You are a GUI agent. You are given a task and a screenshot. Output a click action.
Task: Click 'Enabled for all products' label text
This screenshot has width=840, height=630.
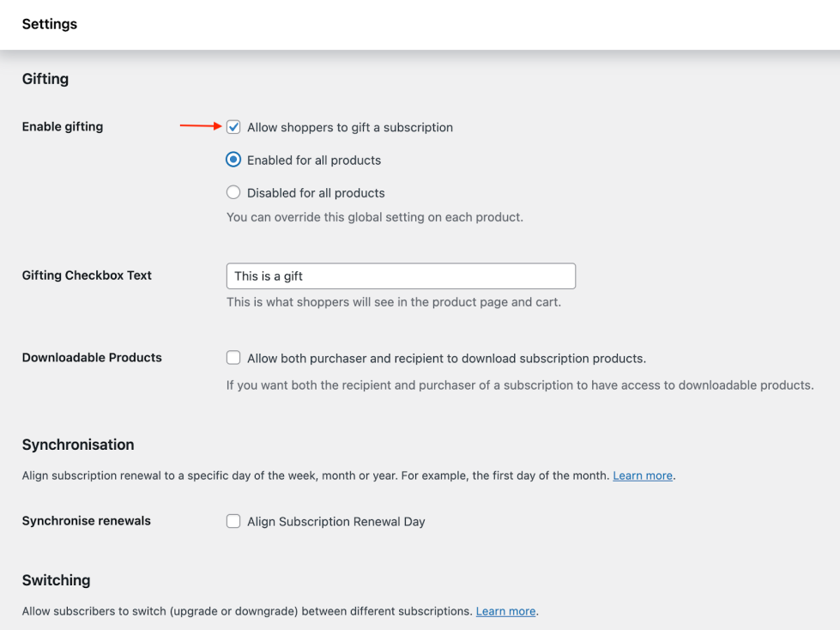(x=314, y=161)
